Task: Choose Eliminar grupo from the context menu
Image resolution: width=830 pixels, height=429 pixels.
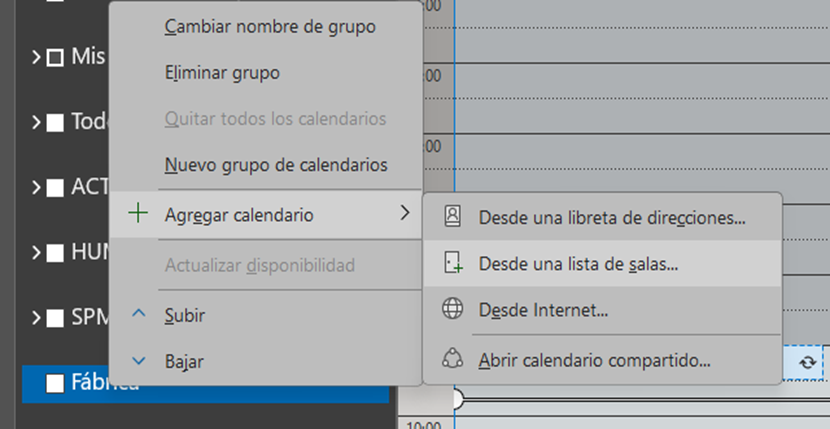Action: click(x=222, y=72)
